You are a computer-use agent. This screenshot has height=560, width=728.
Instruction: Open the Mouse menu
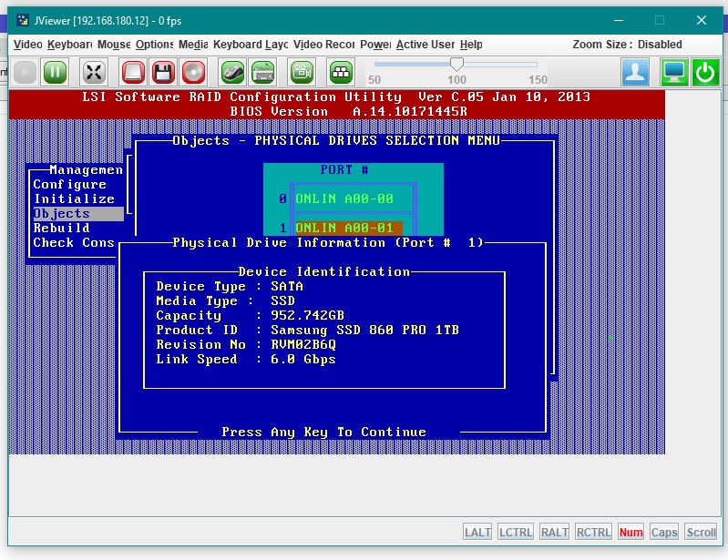[x=114, y=45]
